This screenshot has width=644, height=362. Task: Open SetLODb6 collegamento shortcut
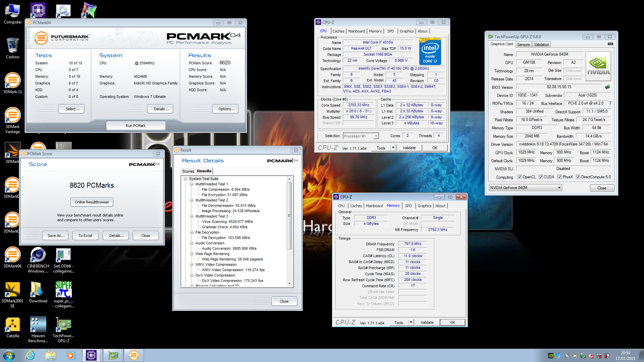click(63, 260)
